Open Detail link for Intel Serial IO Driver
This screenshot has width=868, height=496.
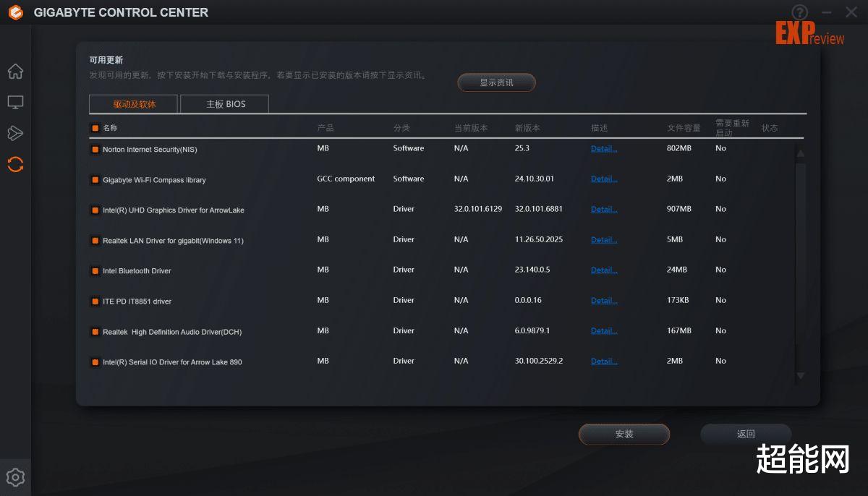pyautogui.click(x=604, y=361)
